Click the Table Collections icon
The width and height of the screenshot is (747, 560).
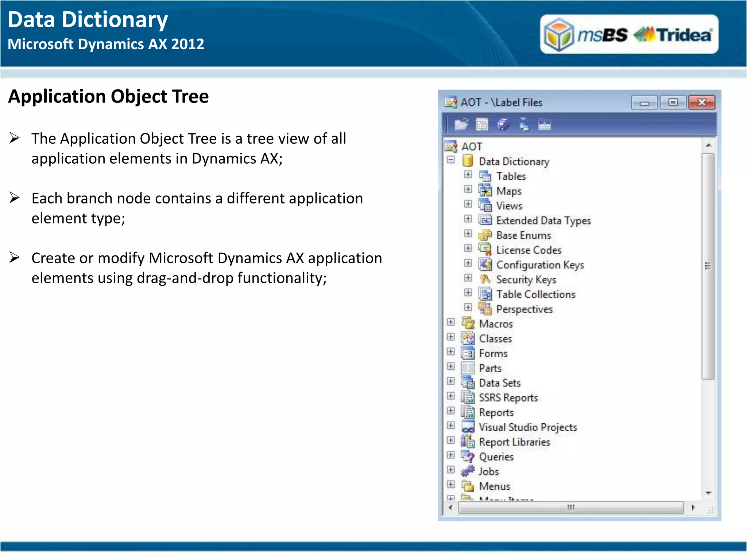click(485, 294)
